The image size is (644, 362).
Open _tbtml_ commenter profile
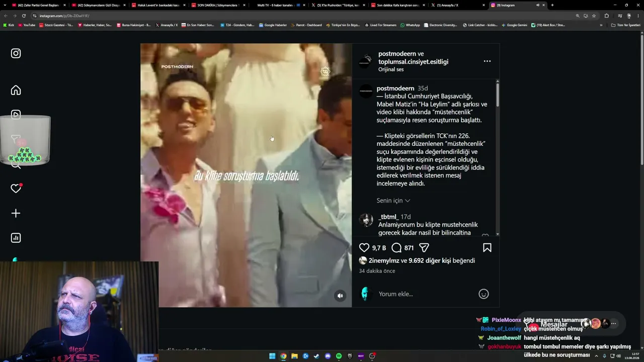[387, 217]
